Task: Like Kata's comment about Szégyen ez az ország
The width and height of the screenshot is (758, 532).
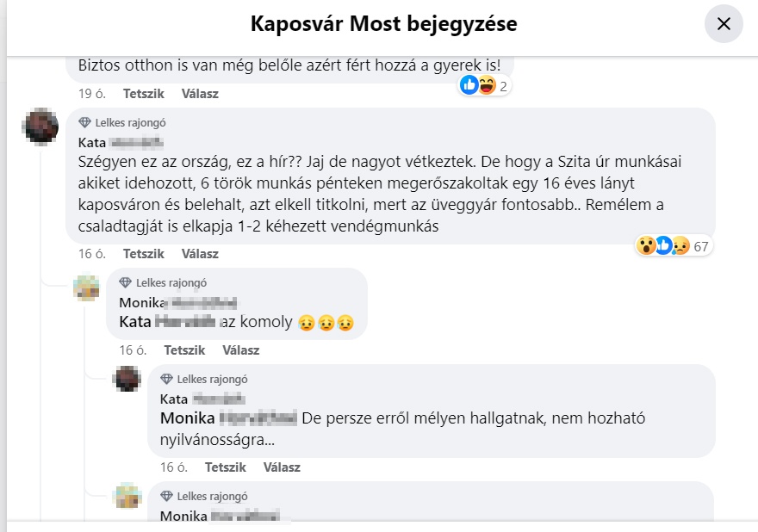Action: (144, 254)
